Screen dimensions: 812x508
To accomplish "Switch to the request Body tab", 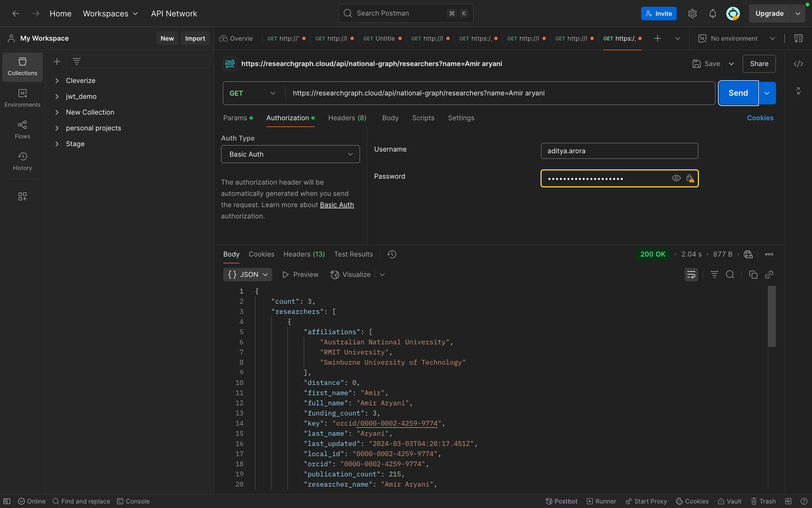I will coord(390,118).
